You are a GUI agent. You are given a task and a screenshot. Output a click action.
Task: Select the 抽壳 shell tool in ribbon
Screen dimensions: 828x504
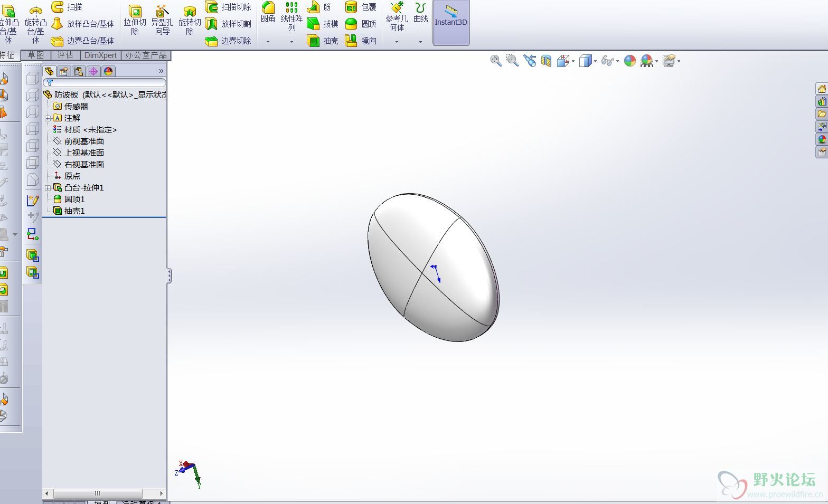click(323, 41)
